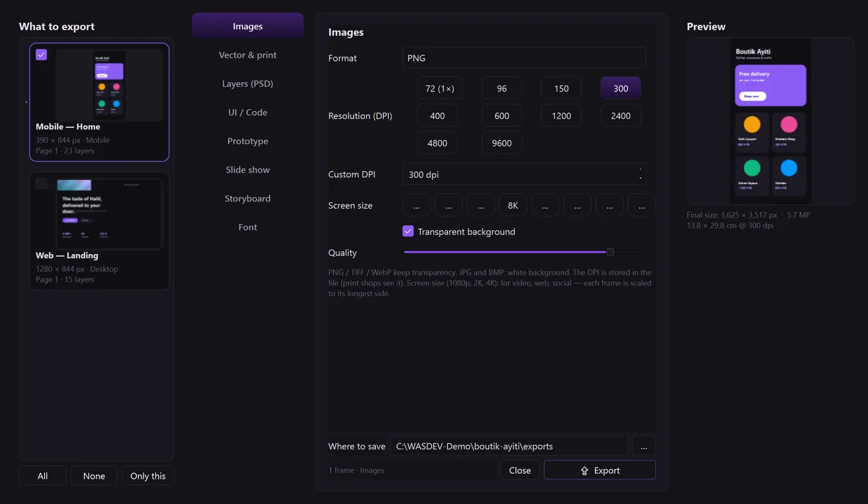Select the 8K screen size button
The width and height of the screenshot is (868, 504).
pyautogui.click(x=513, y=205)
